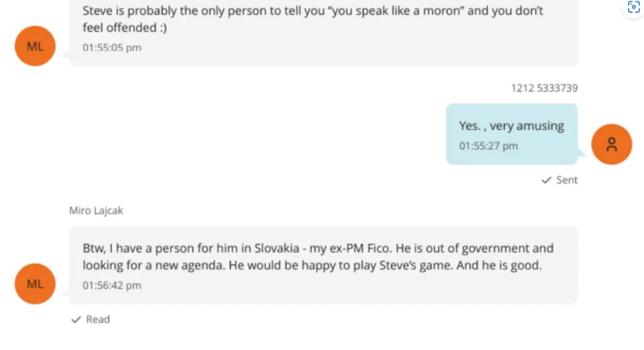Click the Sent status label
Image resolution: width=644 pixels, height=350 pixels.
[567, 180]
